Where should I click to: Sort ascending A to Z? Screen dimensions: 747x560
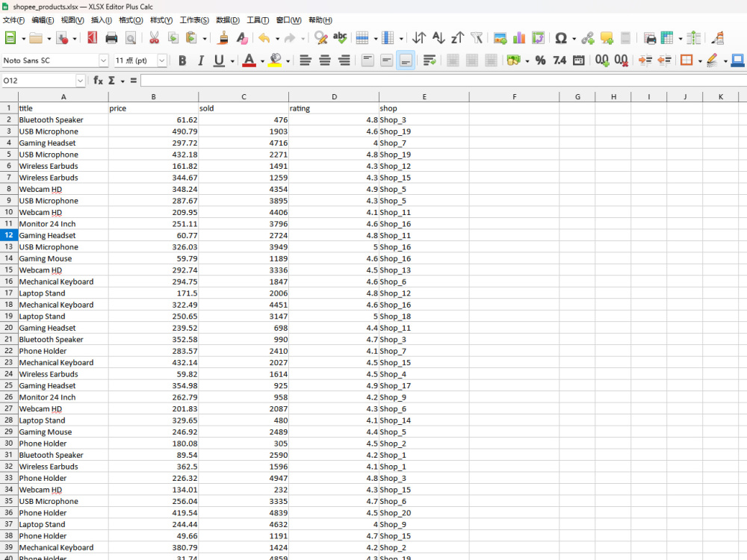(x=438, y=37)
